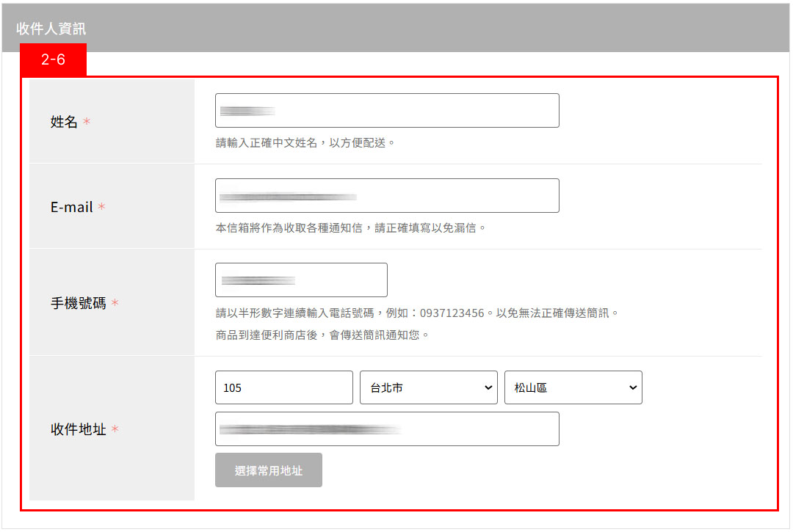Click the 收件人資訊 section header
This screenshot has height=532, width=793.
coord(51,29)
